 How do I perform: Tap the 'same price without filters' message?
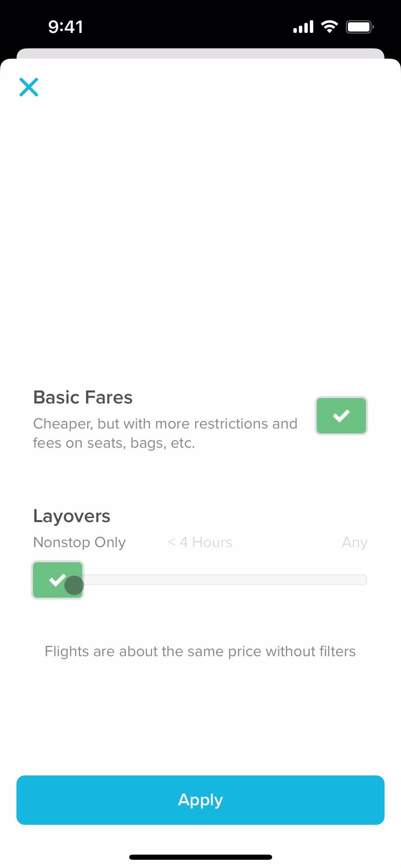click(200, 651)
